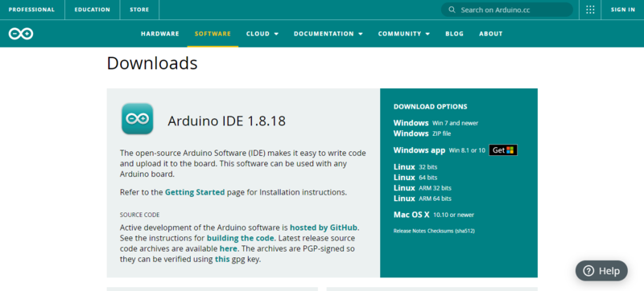
Task: Click the search magnifier icon
Action: (452, 10)
